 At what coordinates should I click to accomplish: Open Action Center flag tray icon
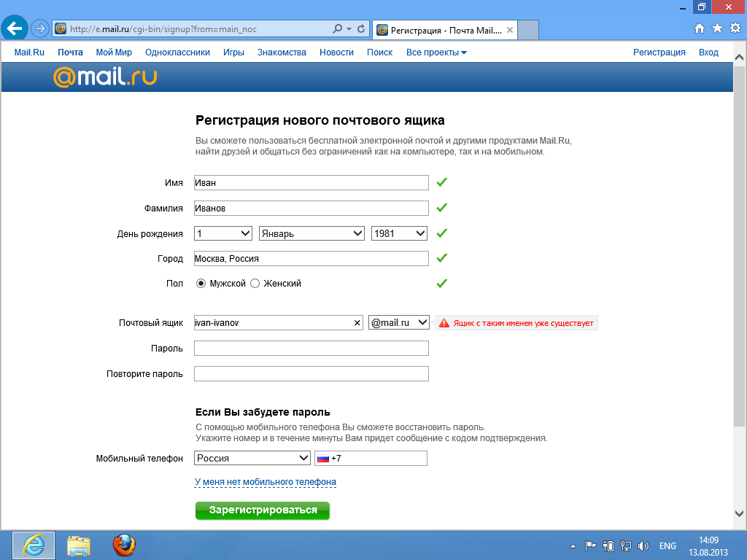[590, 545]
